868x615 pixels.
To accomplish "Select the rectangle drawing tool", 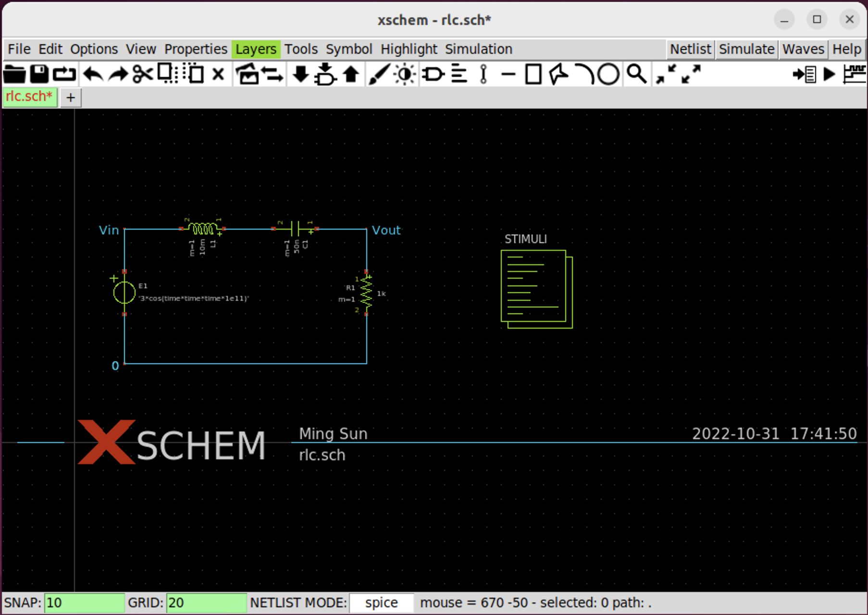I will tap(533, 74).
